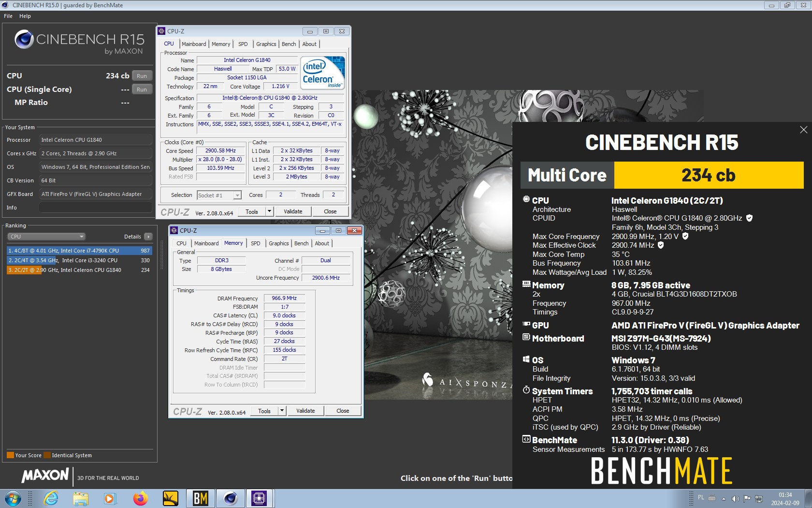Screen dimensions: 812x508
Task: Switch to SPD tab in upper CPU-Z
Action: [243, 44]
